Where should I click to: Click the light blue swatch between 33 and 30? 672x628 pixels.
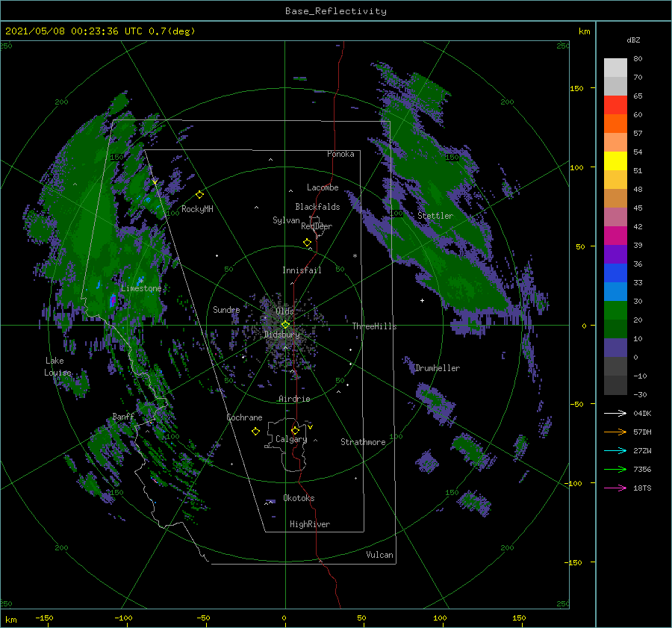coord(615,291)
